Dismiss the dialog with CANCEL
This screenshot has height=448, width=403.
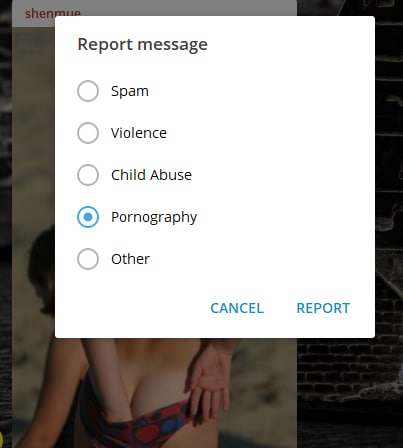(x=237, y=308)
